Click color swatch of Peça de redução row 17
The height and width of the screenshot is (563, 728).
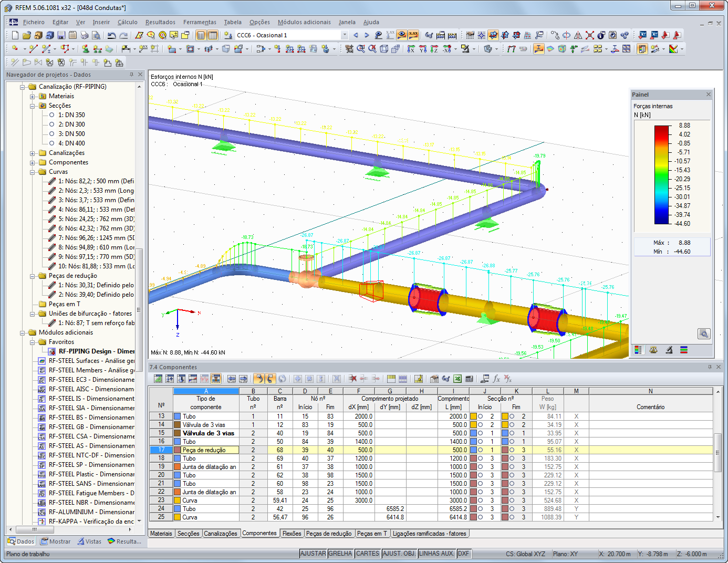pos(177,450)
